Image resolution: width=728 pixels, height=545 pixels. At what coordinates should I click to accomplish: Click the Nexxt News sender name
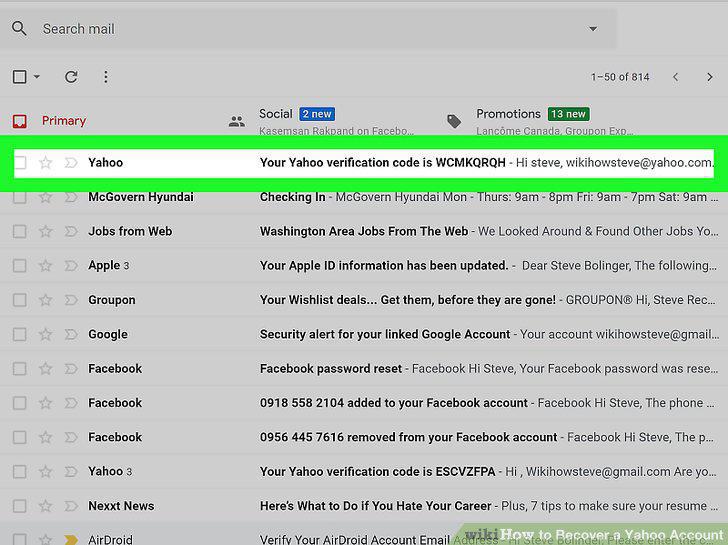[x=121, y=506]
